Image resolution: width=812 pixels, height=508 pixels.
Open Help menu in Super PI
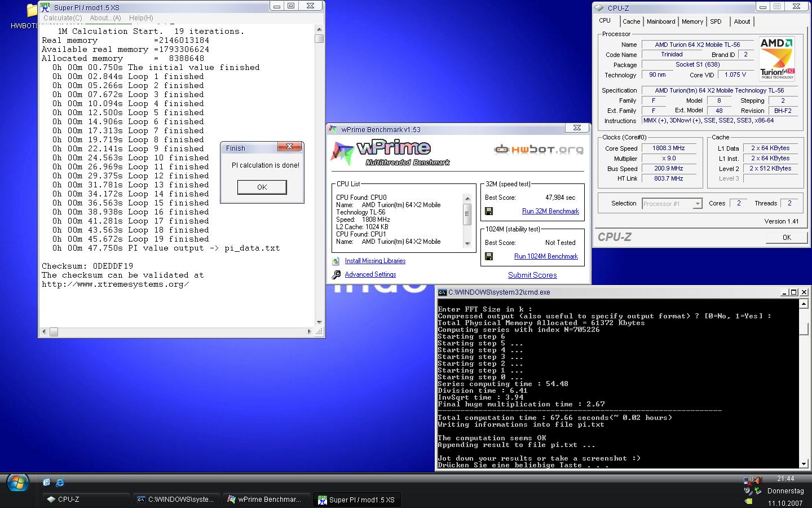pos(141,18)
